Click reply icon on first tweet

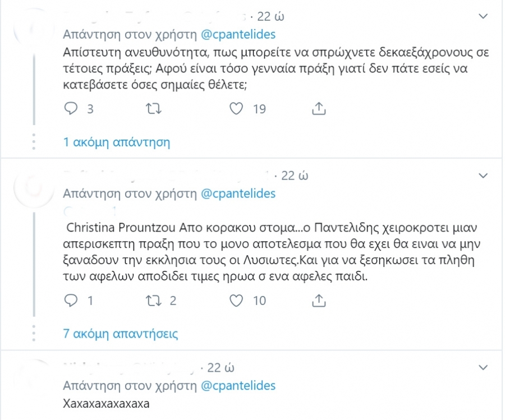[x=71, y=108]
